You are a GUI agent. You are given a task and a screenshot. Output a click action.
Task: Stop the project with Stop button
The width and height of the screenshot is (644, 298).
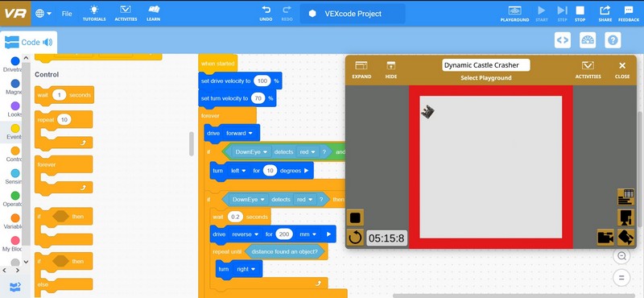pos(580,10)
